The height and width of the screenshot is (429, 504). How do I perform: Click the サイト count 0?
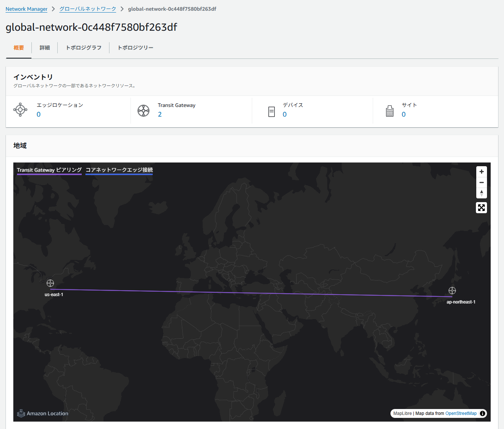pyautogui.click(x=404, y=114)
